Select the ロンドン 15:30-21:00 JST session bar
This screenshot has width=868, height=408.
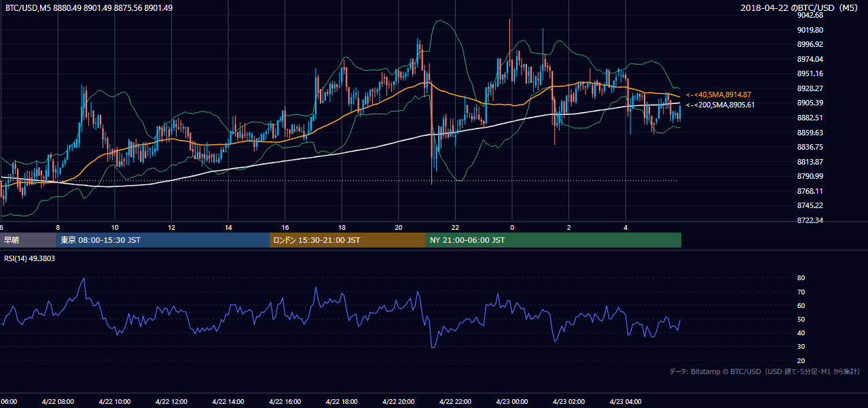coord(348,240)
